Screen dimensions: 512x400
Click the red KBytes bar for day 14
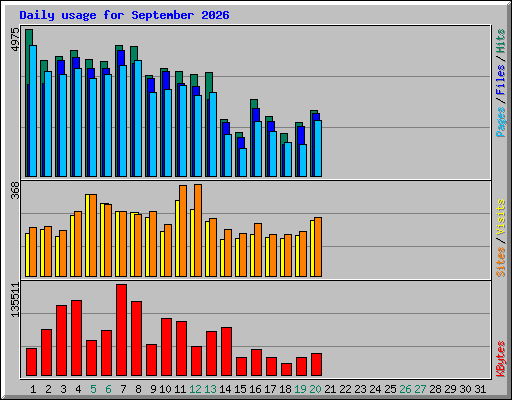click(x=226, y=352)
